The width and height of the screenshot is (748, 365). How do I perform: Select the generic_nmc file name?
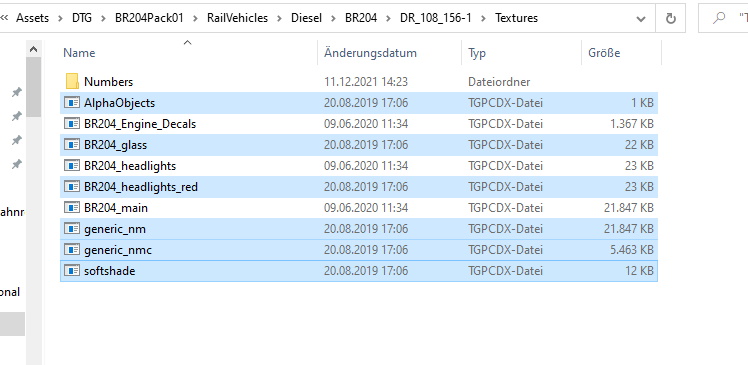coord(118,250)
